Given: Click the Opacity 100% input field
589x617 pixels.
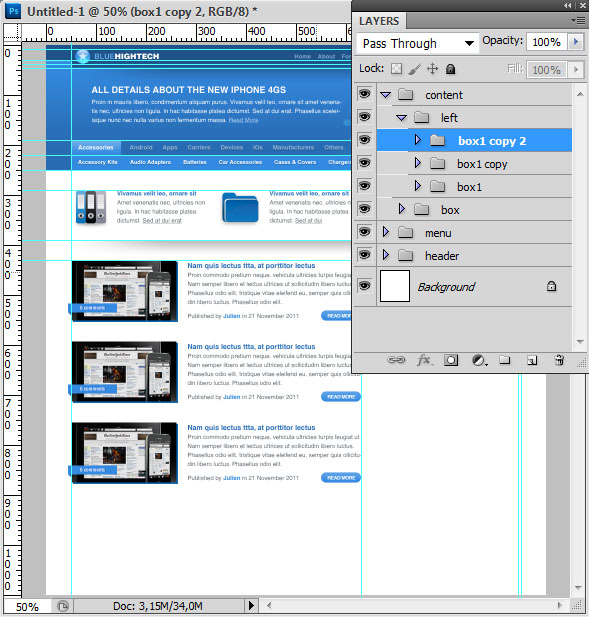Looking at the screenshot, I should point(547,42).
